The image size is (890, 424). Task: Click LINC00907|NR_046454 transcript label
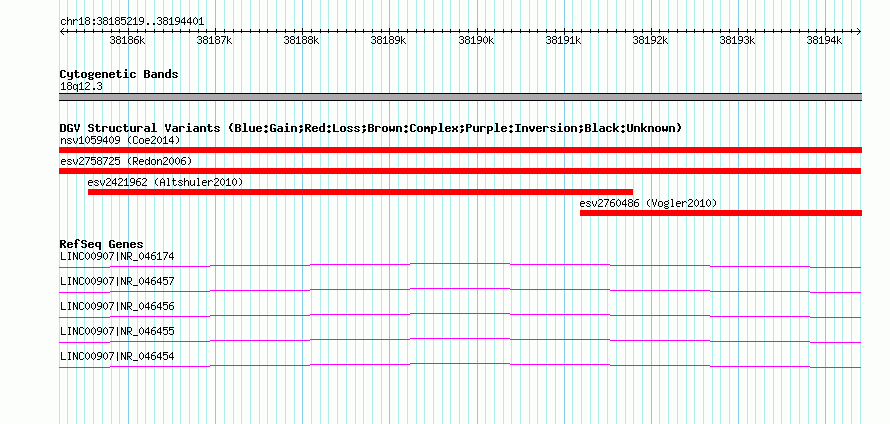click(x=117, y=356)
